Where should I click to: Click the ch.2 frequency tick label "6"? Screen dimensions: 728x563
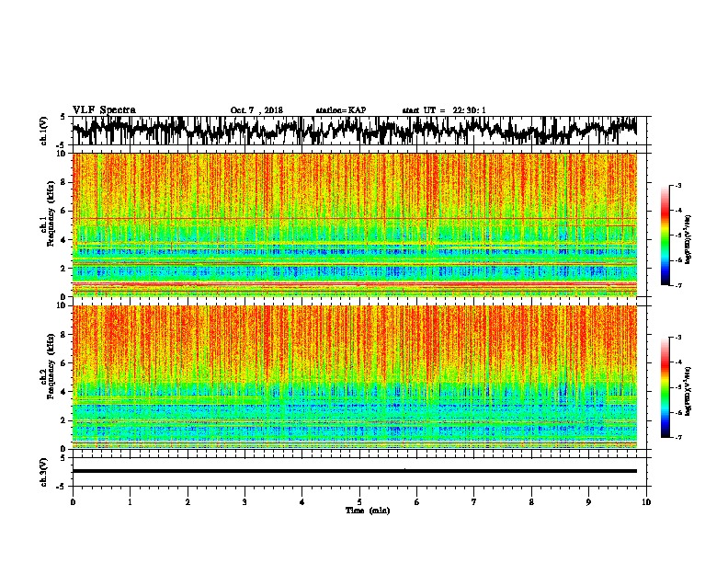[63, 363]
